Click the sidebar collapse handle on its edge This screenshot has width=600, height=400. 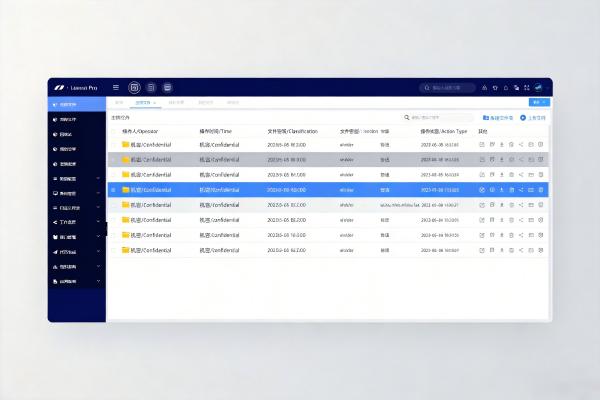coord(107,230)
